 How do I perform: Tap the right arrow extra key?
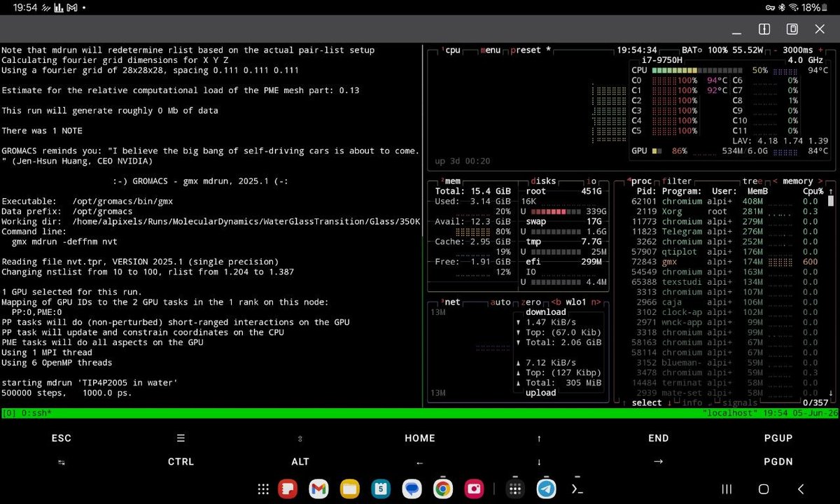coord(658,461)
